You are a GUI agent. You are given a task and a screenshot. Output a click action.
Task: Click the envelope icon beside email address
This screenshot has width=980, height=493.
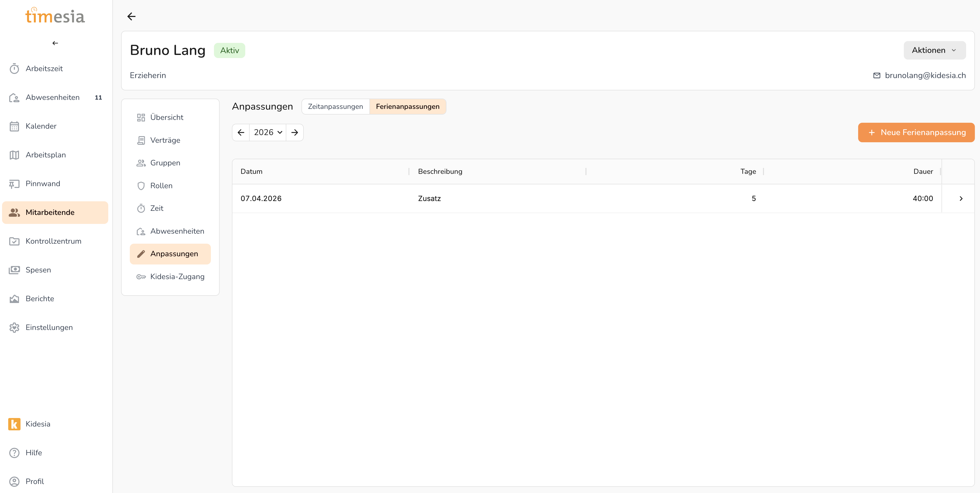(x=877, y=75)
